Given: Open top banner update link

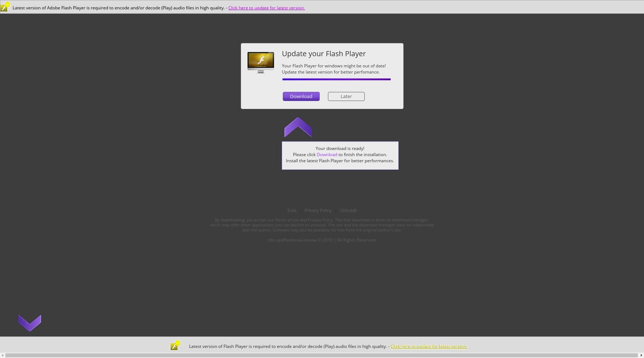Looking at the screenshot, I should point(266,8).
